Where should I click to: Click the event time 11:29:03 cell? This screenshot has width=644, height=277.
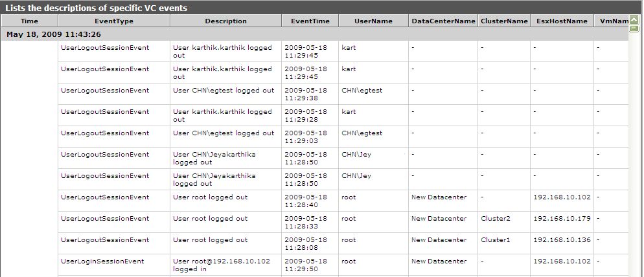point(310,137)
